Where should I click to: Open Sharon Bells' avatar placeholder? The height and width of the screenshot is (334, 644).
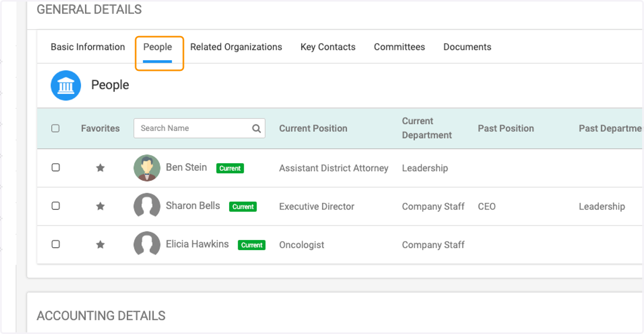point(147,206)
